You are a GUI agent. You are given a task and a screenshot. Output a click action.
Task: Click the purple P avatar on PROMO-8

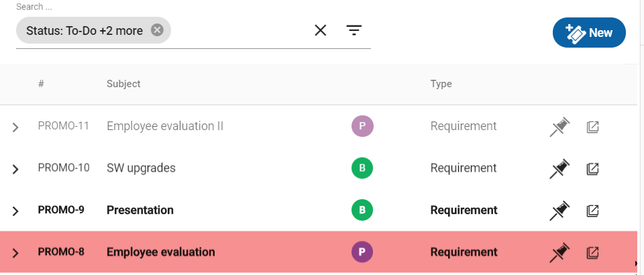pyautogui.click(x=362, y=252)
